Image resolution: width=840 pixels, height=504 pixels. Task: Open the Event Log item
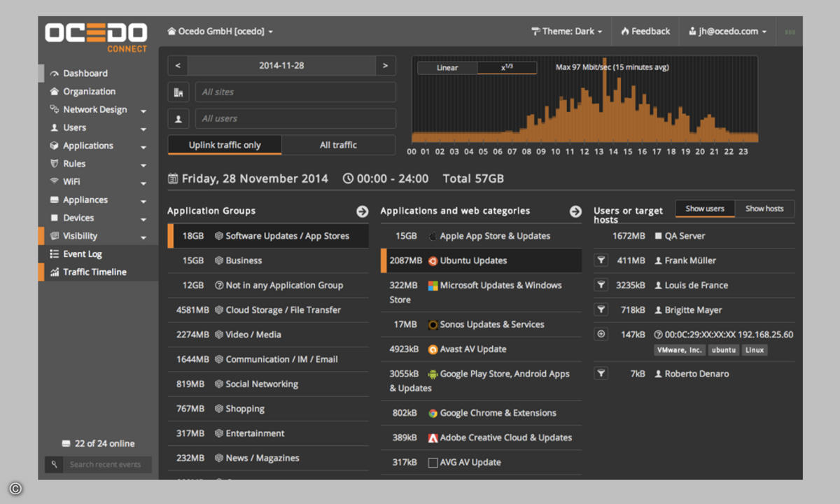(x=99, y=254)
